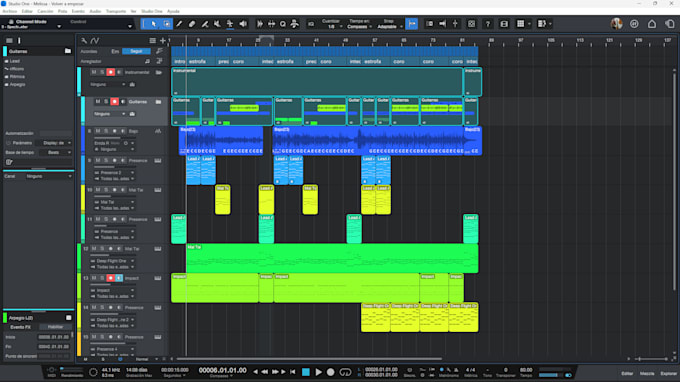Pick the Eraser tool
Screen dimensions: 680x382
[x=192, y=24]
